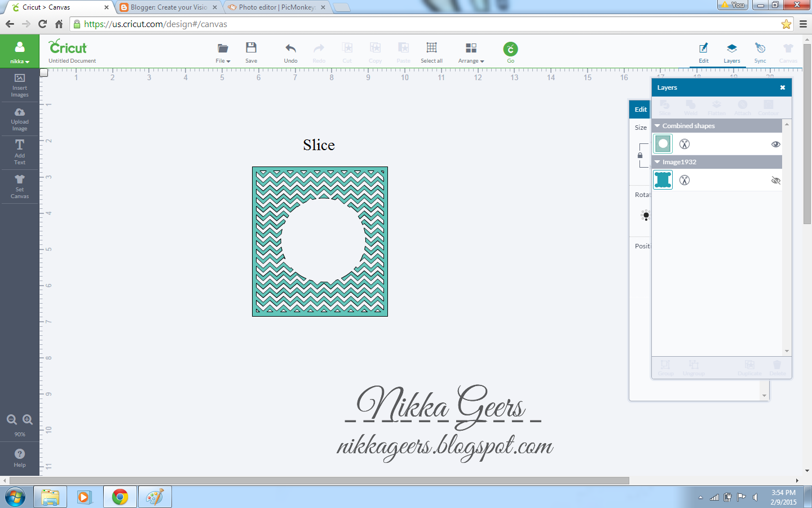812x508 pixels.
Task: Switch to the Edit panel tab
Action: [640, 109]
